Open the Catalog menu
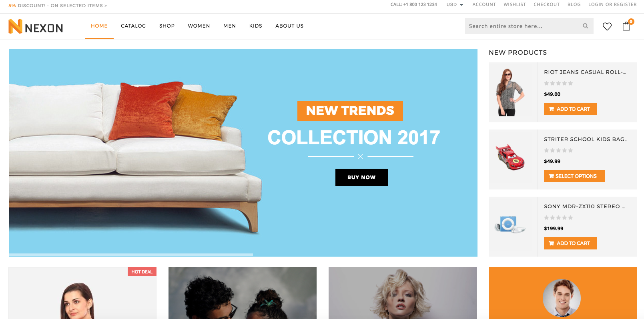 (x=133, y=26)
